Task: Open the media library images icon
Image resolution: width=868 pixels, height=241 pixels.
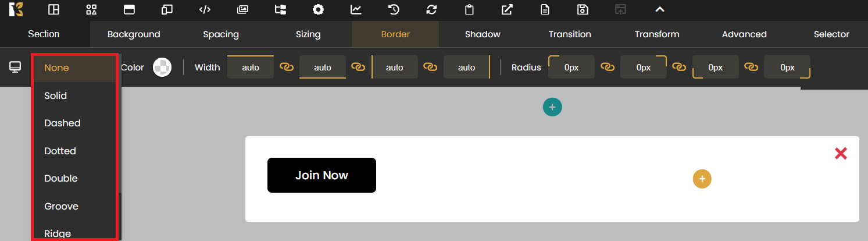Action: point(242,9)
